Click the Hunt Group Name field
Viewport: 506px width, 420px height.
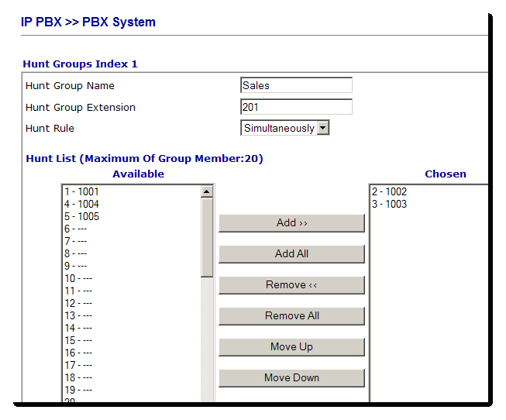click(x=296, y=86)
